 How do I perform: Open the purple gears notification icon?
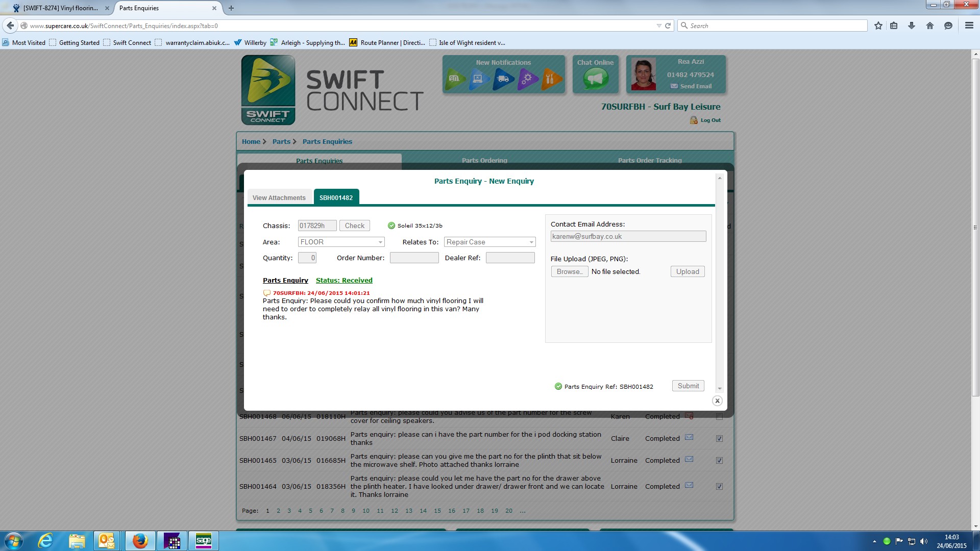point(527,79)
